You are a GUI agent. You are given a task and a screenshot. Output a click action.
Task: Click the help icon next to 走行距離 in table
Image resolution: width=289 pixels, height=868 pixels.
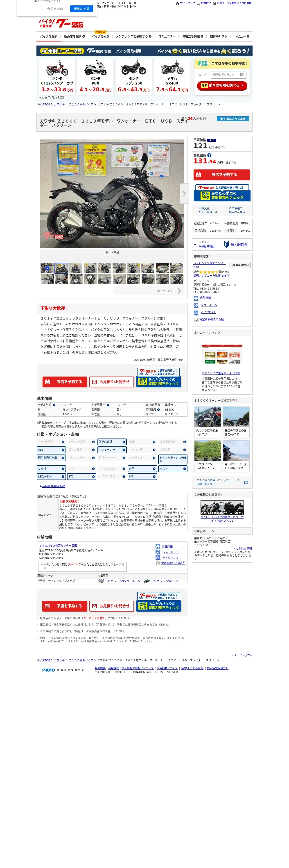(158, 410)
